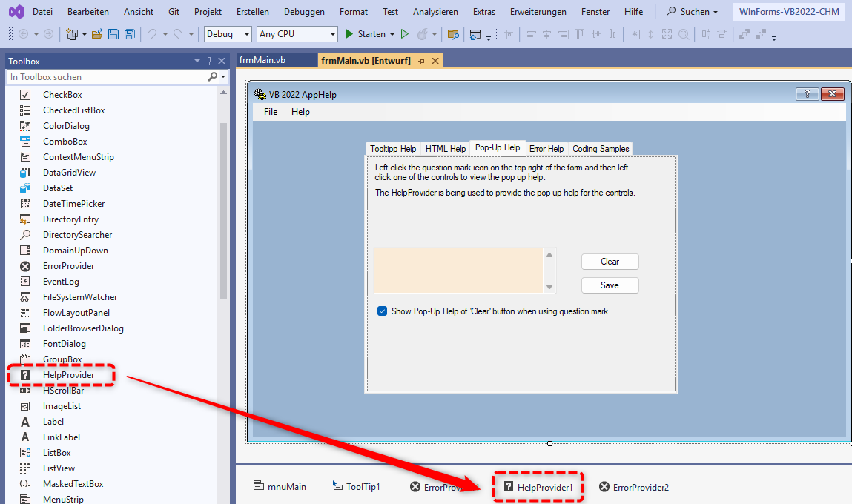Click the Undo toolbar icon

click(152, 33)
